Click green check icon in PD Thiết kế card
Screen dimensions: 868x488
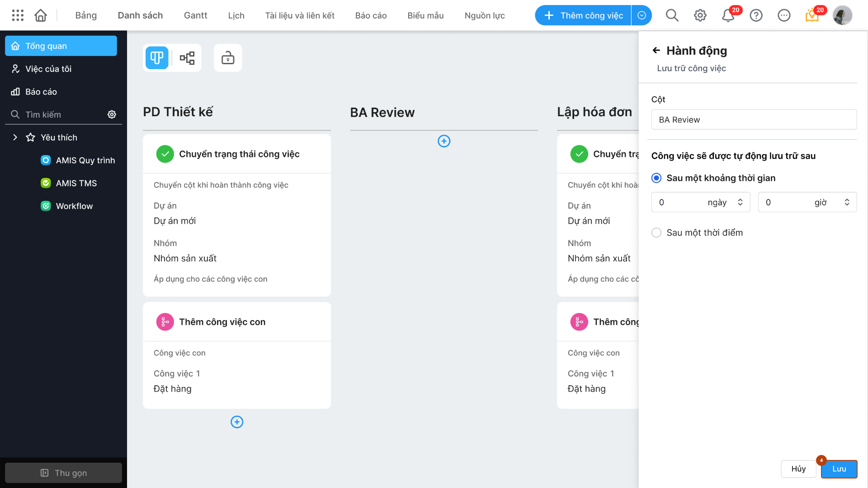[165, 154]
